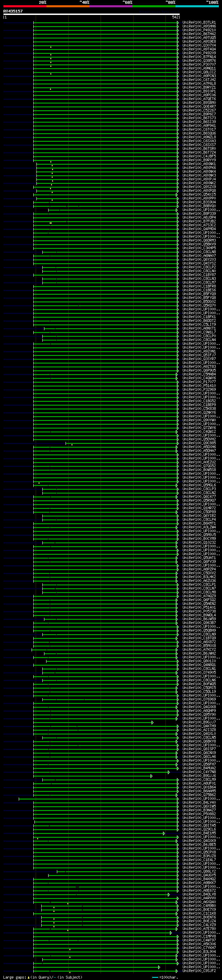The height and width of the screenshot is (980, 222).
Task: Select hit label UniRef100_B7FN14
Action: point(199,57)
